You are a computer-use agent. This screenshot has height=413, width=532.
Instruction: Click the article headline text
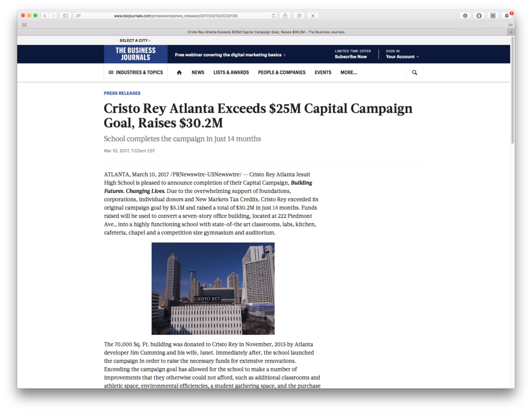click(258, 115)
